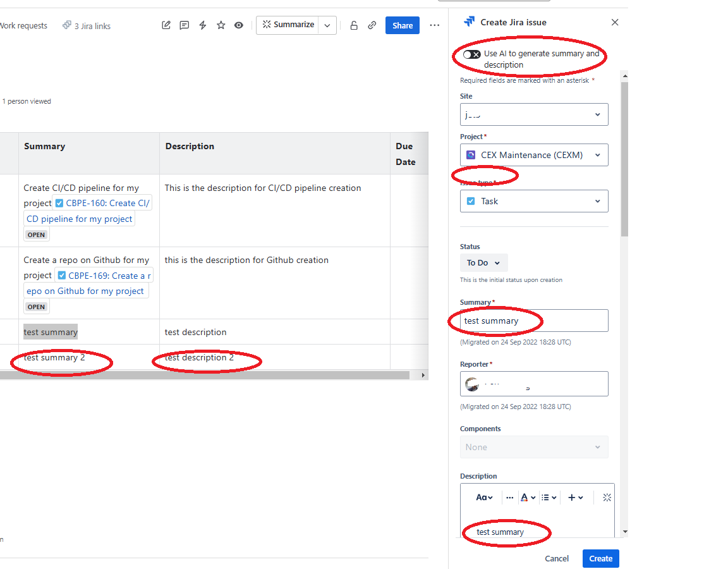Click inside the Summary input field
Viewport: 728px width, 569px height.
point(534,321)
